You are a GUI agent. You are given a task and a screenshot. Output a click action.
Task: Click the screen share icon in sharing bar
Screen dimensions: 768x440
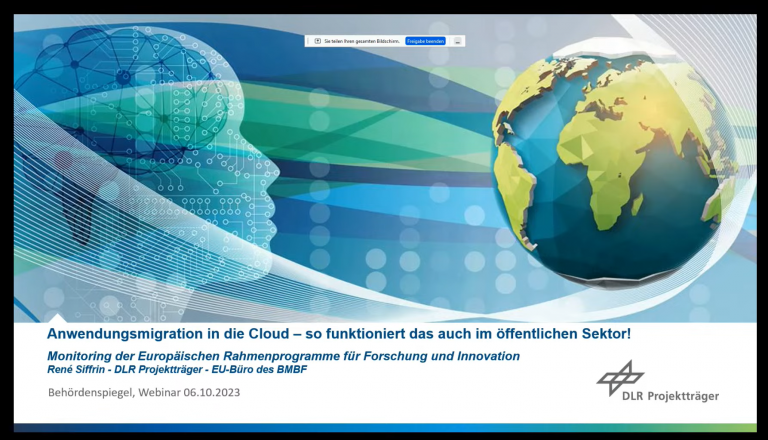[317, 41]
